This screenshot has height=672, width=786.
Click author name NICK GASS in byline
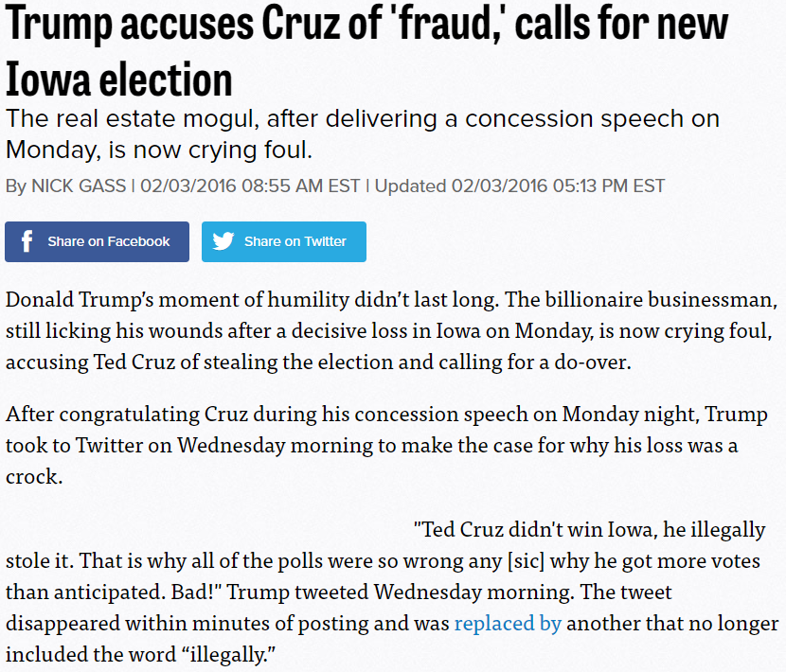pyautogui.click(x=79, y=186)
